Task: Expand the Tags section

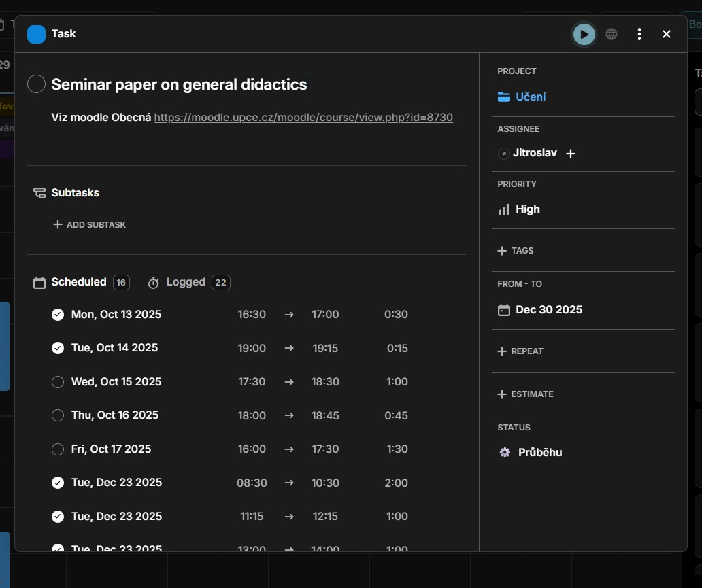Action: coord(516,251)
